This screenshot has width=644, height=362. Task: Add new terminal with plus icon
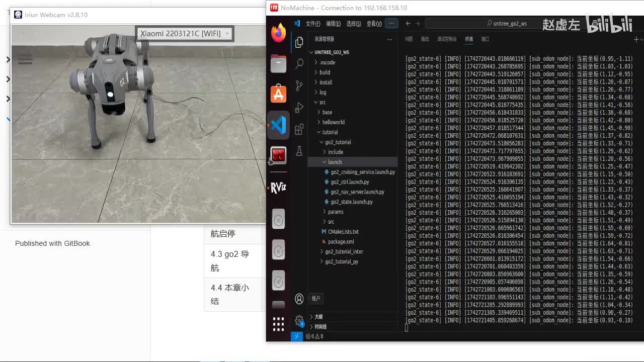pyautogui.click(x=636, y=39)
